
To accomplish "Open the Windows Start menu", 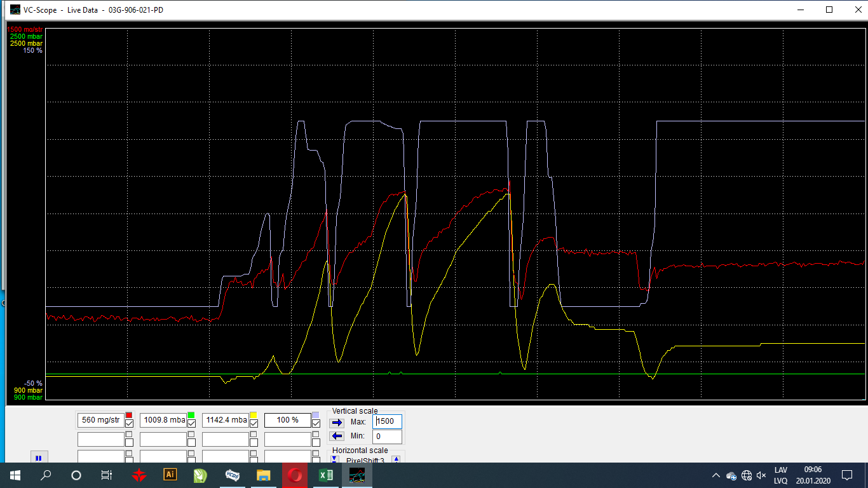I will click(x=15, y=475).
